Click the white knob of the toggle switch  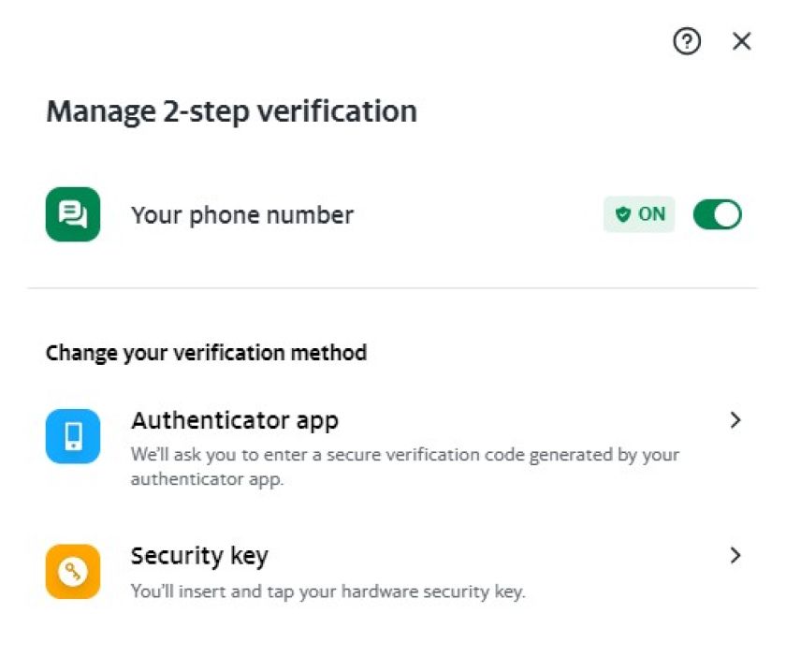click(x=727, y=214)
